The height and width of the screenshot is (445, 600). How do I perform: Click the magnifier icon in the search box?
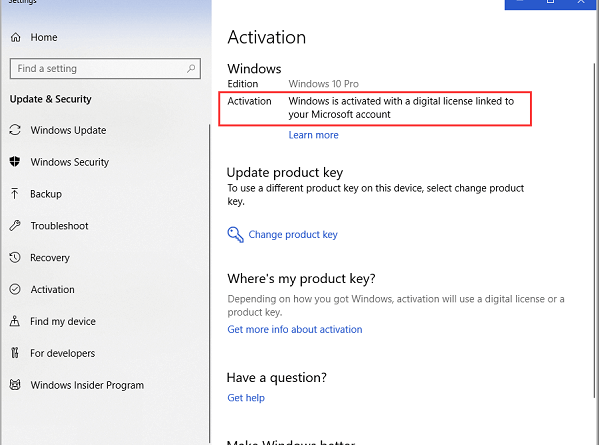tap(190, 69)
